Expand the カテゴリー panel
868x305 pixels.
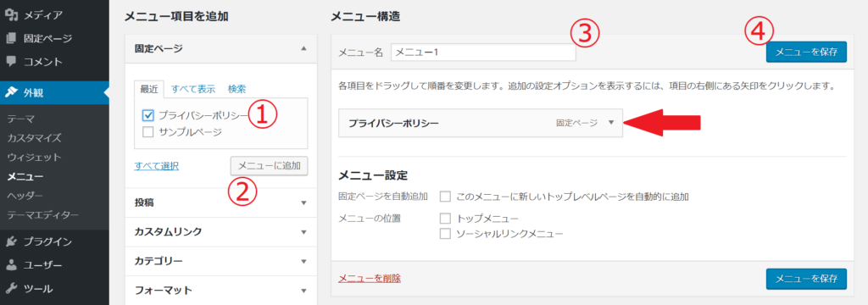(221, 261)
